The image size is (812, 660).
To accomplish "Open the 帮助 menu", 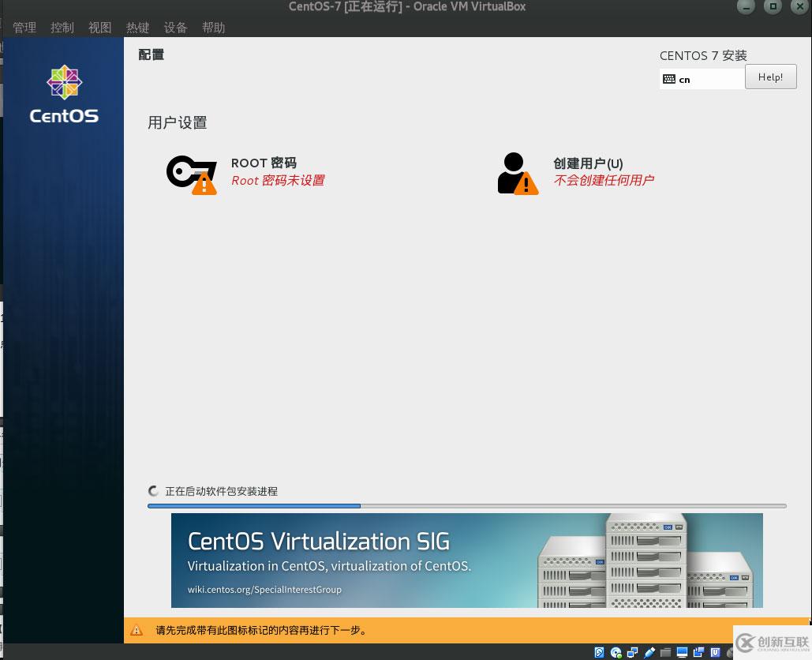I will (x=213, y=28).
